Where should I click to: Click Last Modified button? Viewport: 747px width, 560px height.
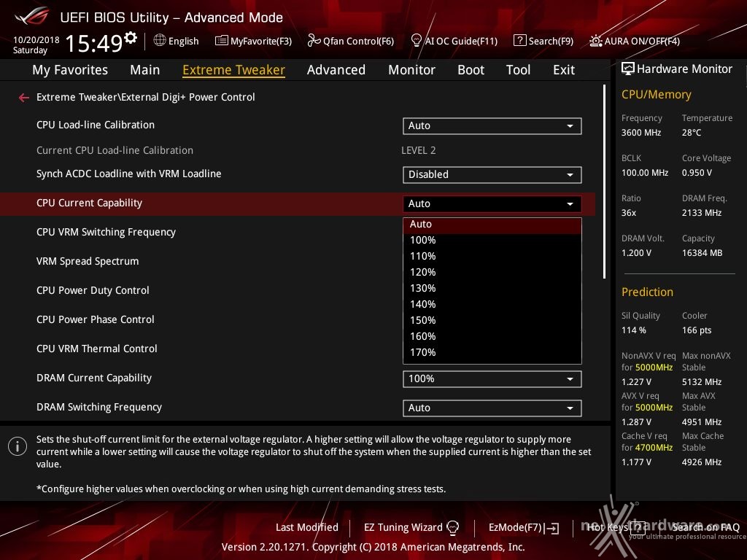307,528
